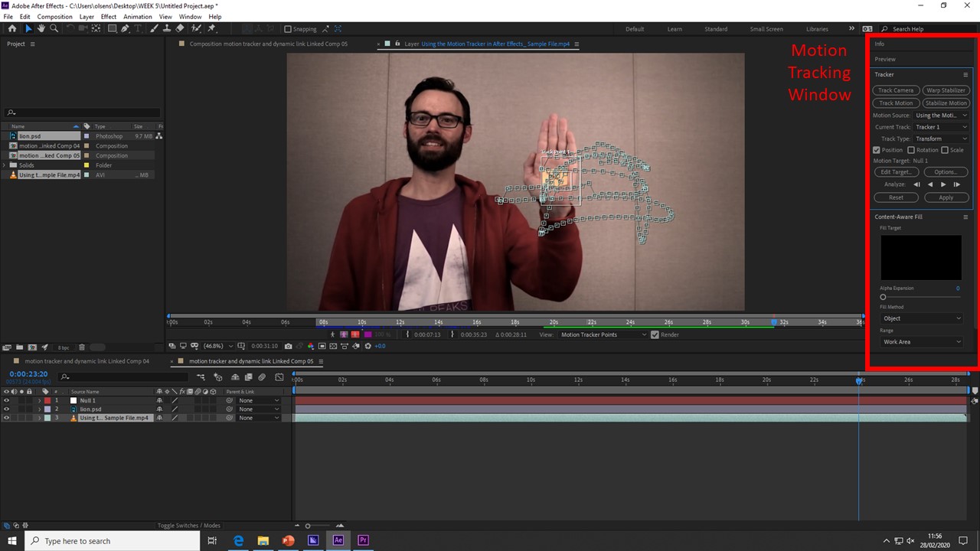
Task: Select the Hand tool in the toolbar
Action: pyautogui.click(x=41, y=28)
